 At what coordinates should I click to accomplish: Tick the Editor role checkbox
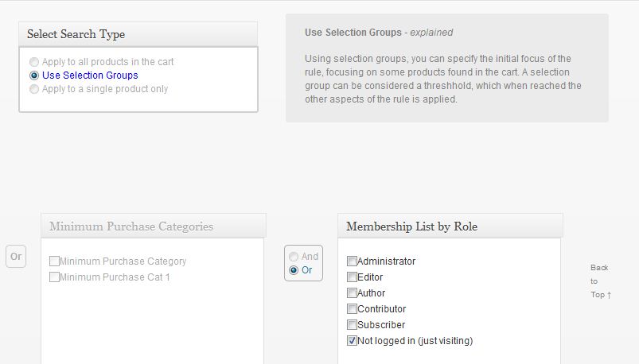[x=352, y=277]
